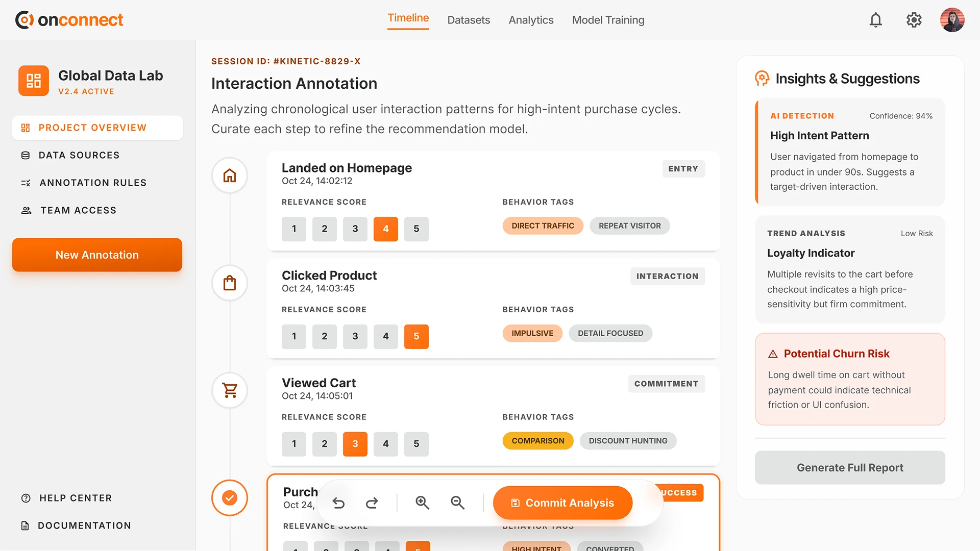Toggle the Detail Focused behavior tag
This screenshot has height=551, width=980.
pos(610,334)
